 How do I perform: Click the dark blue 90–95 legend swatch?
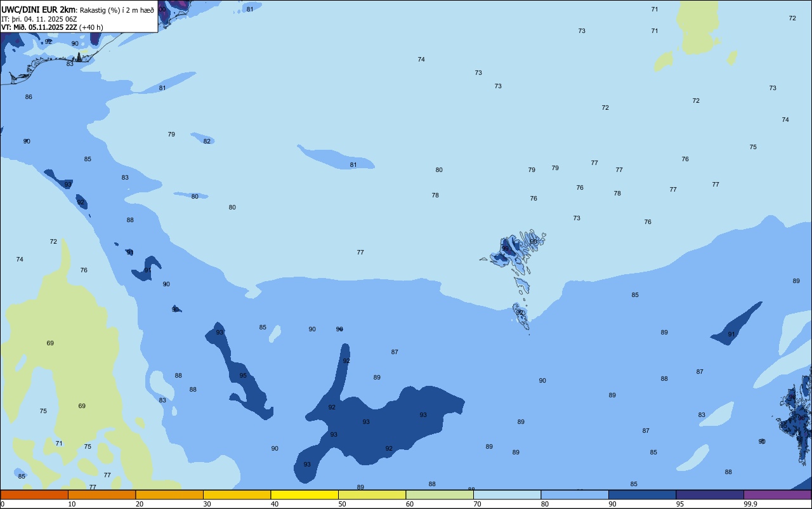point(642,494)
